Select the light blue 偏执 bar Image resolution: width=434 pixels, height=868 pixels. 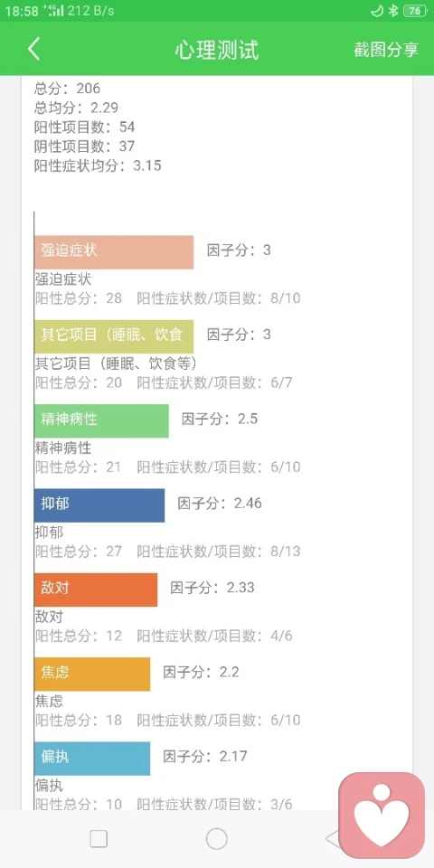pos(92,759)
